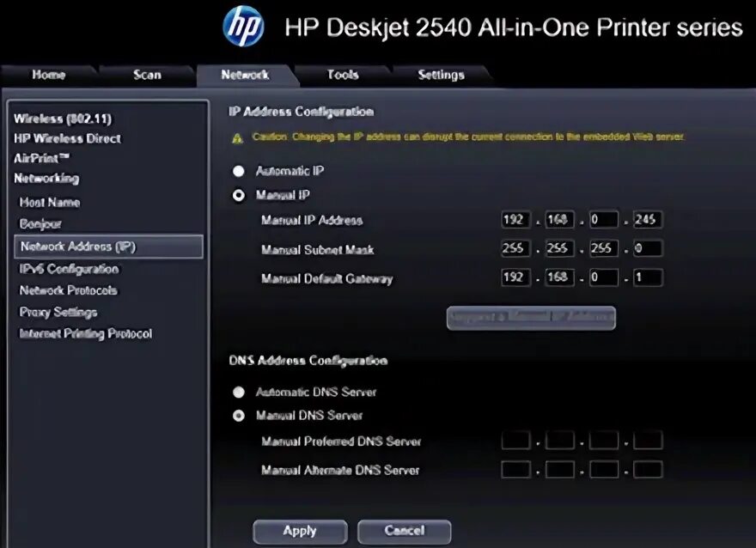Click fourth octet of Preferred DNS Server
Screen dimensions: 756x548
pos(648,441)
